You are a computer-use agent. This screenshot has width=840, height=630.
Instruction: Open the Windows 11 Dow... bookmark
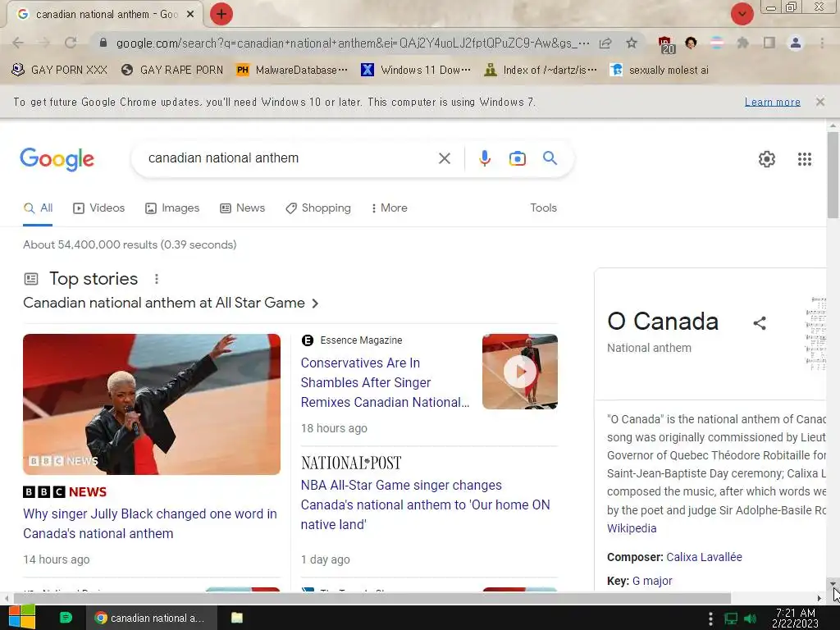tap(416, 70)
